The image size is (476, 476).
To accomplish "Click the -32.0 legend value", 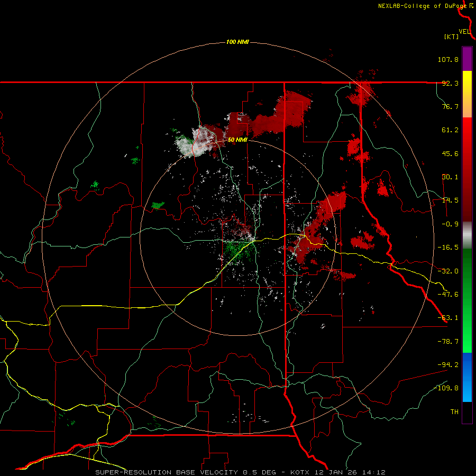I will click(448, 271).
